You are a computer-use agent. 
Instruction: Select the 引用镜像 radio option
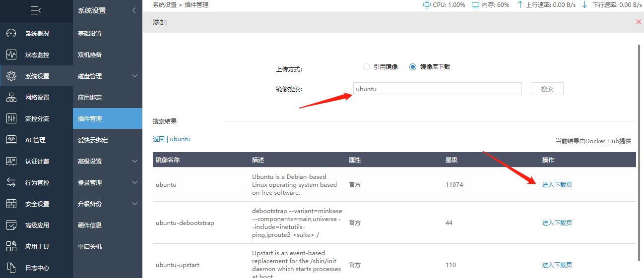click(x=367, y=67)
